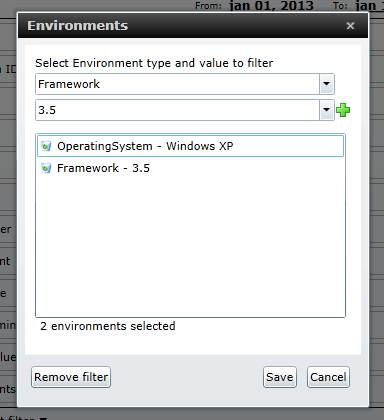Click the Remove filter button
The image size is (384, 420).
[71, 377]
